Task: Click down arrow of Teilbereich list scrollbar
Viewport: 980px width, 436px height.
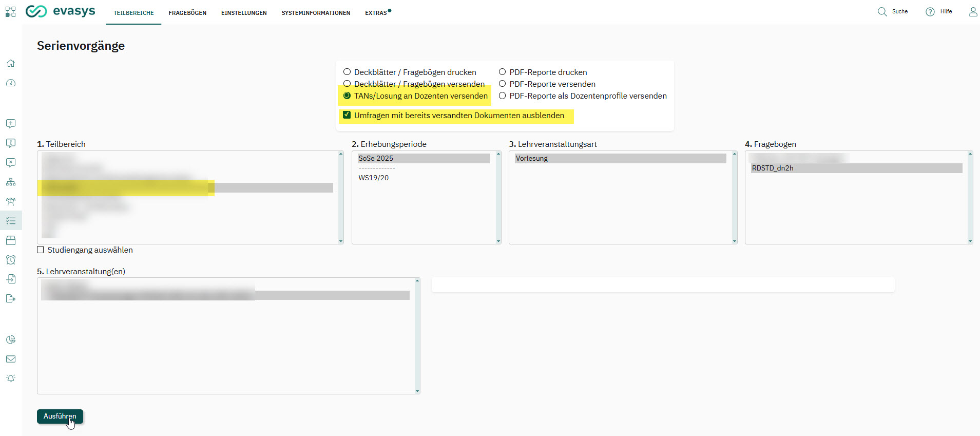Action: pos(341,241)
